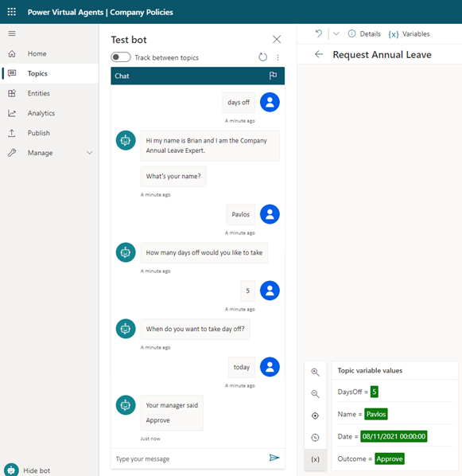Click the Topics chat icon
This screenshot has height=476, width=462.
(12, 73)
